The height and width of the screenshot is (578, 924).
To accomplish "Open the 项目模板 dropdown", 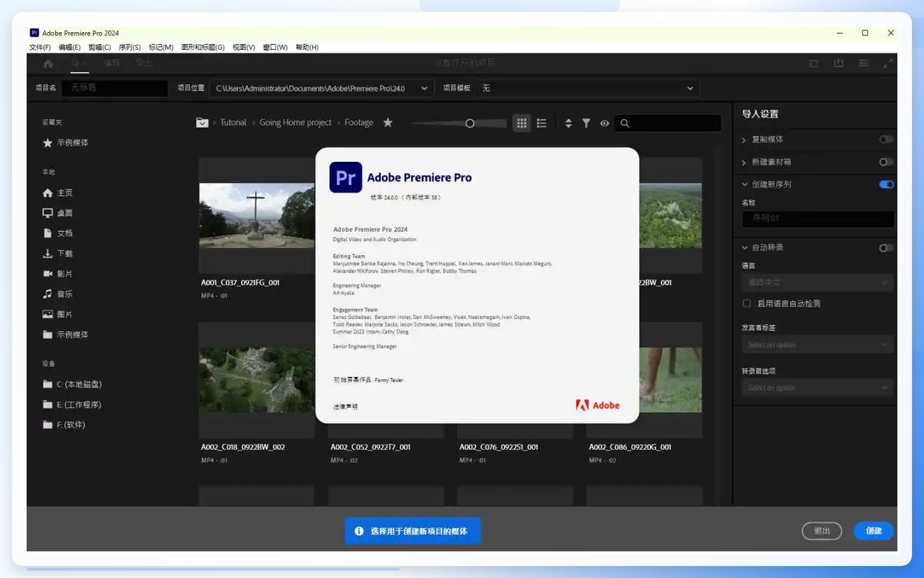I will click(587, 88).
